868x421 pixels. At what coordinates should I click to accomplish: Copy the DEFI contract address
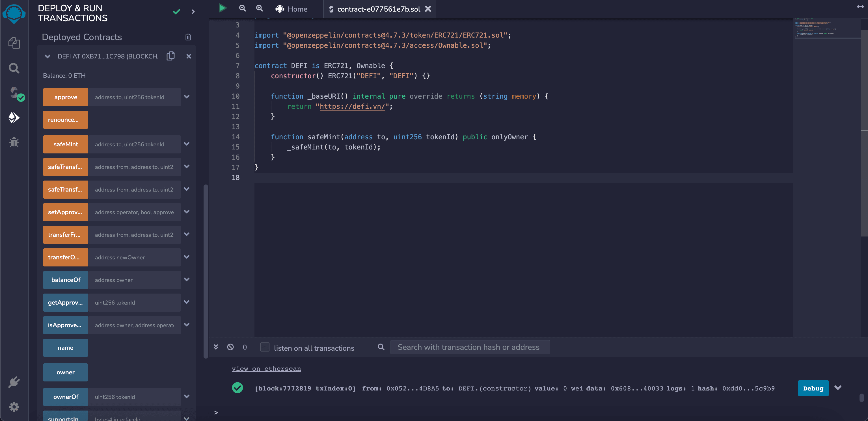170,56
